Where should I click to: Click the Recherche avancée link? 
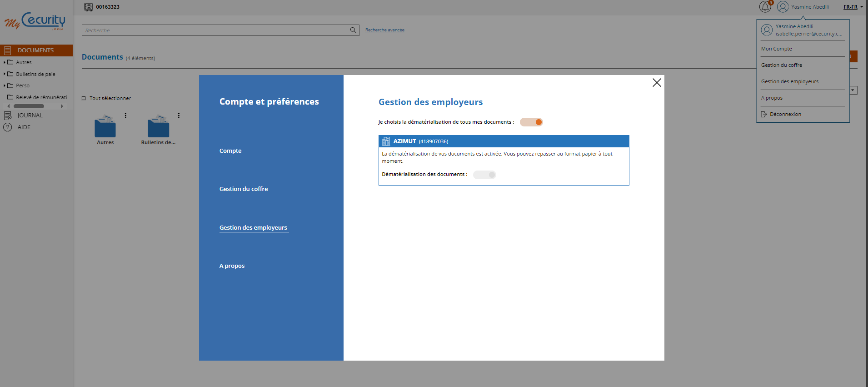point(384,30)
